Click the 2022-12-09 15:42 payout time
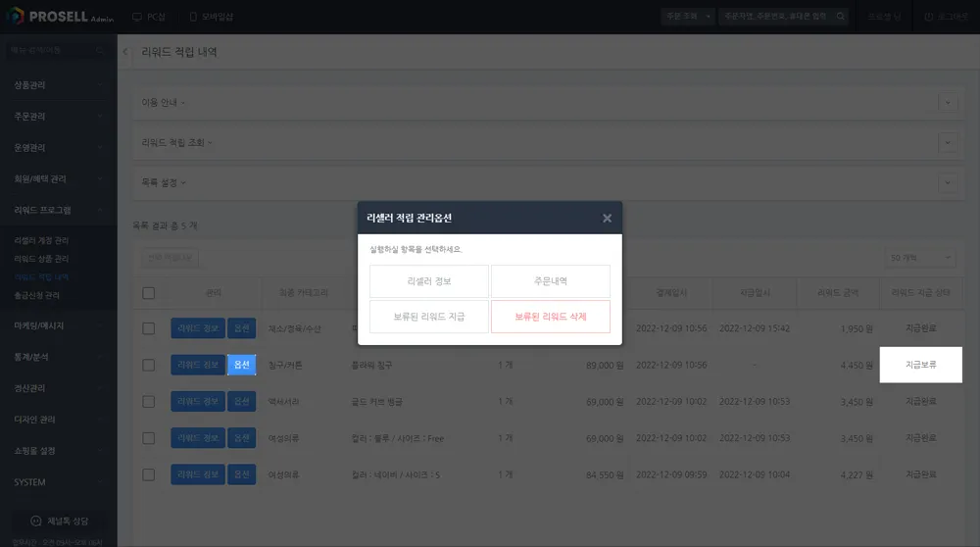 [755, 328]
